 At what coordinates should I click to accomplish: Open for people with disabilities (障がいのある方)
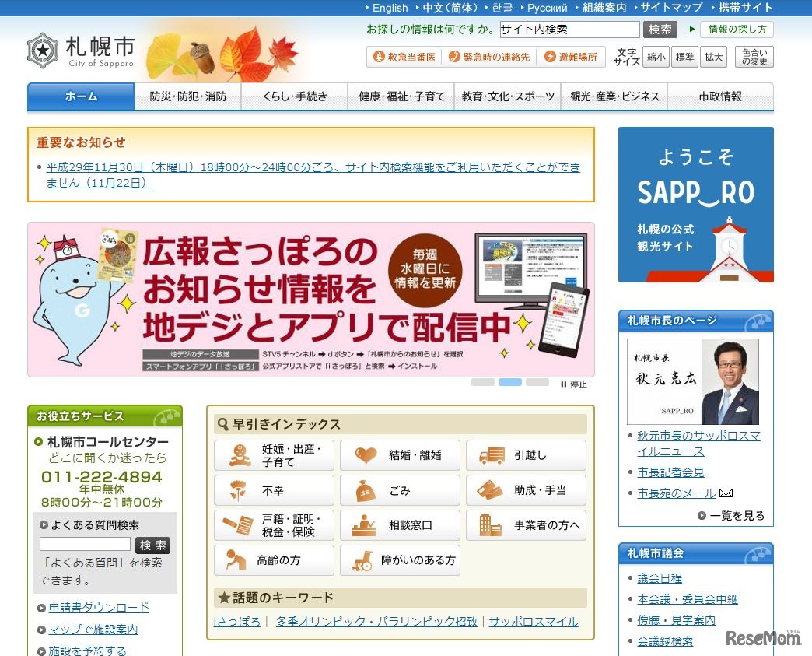pos(400,560)
